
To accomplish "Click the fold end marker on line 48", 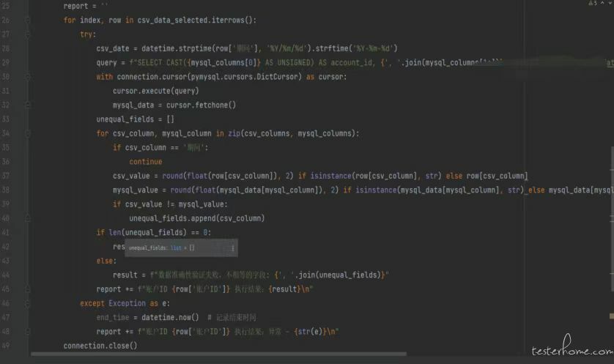I will coord(27,332).
